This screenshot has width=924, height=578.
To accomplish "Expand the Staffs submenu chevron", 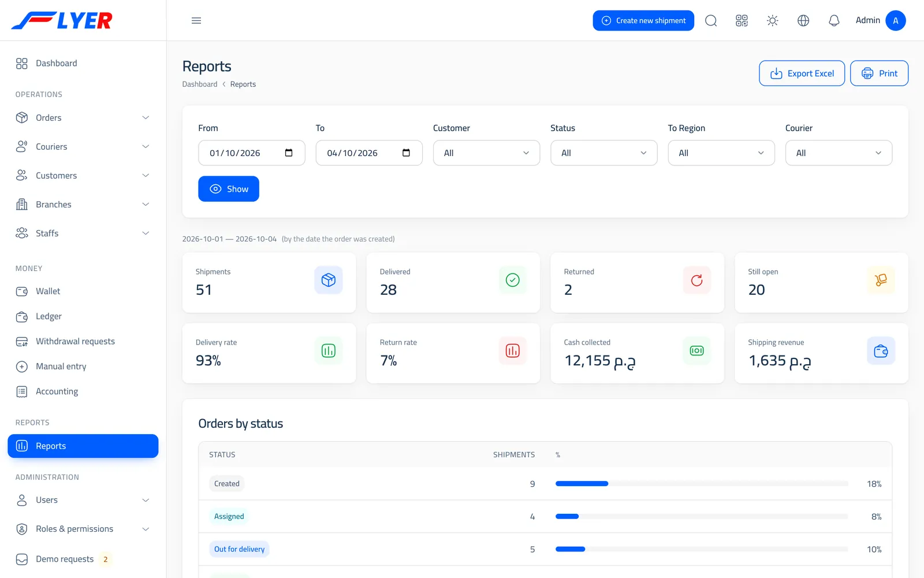I will tap(146, 234).
